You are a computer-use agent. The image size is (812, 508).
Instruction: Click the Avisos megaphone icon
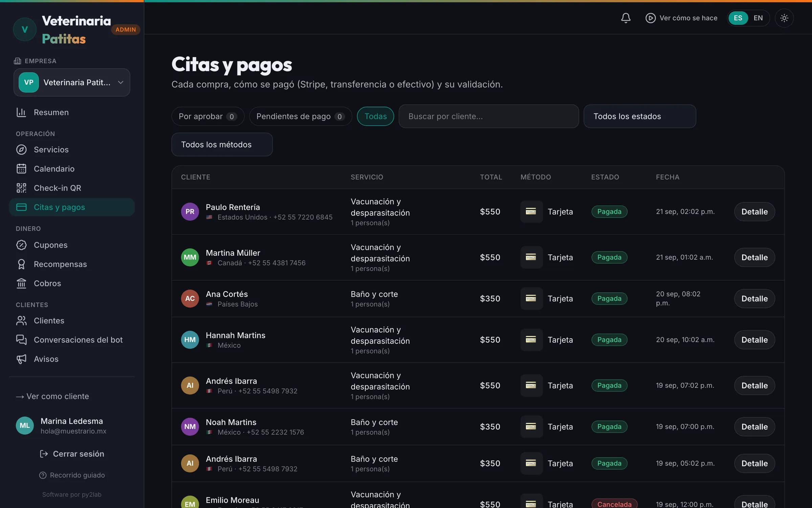21,359
